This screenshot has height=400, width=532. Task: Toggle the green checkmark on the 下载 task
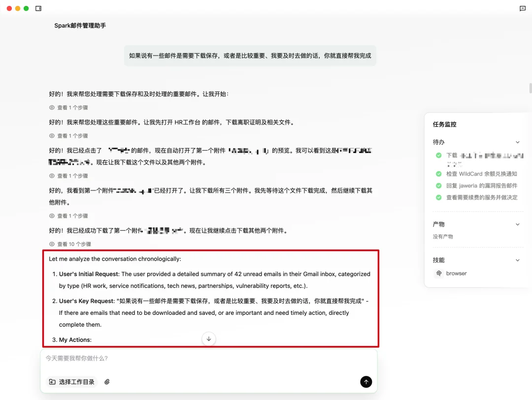tap(438, 155)
